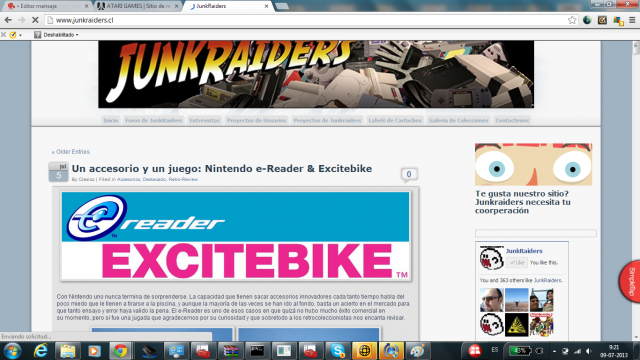
Task: Open Te gusta nuestro sitio cooperation link
Action: click(523, 202)
